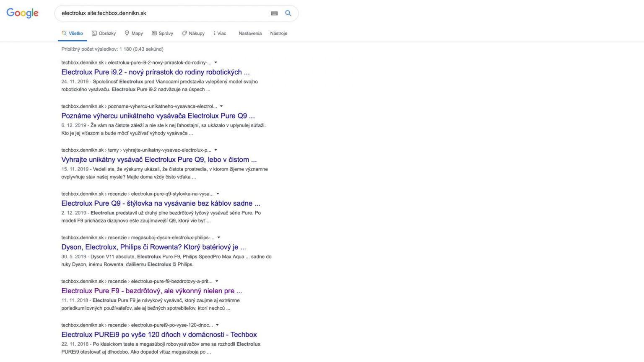644x362 pixels.
Task: Click the blue search magnifier icon
Action: pos(288,13)
